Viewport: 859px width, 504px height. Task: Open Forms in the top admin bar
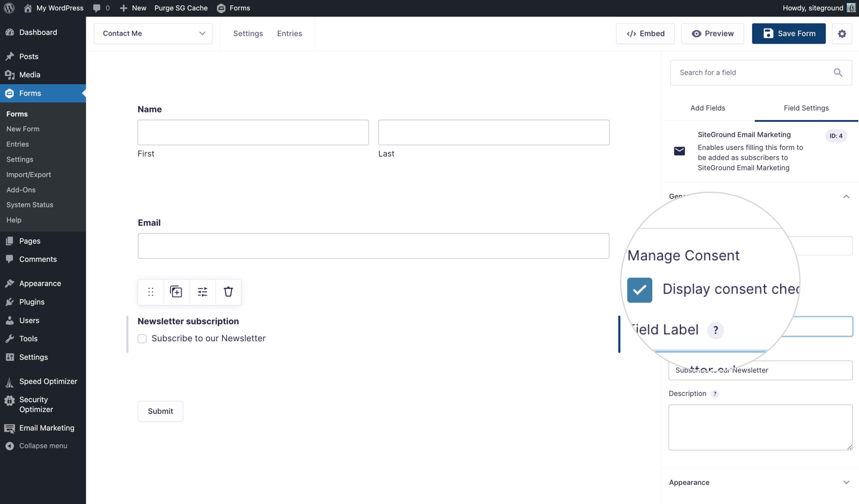click(234, 8)
